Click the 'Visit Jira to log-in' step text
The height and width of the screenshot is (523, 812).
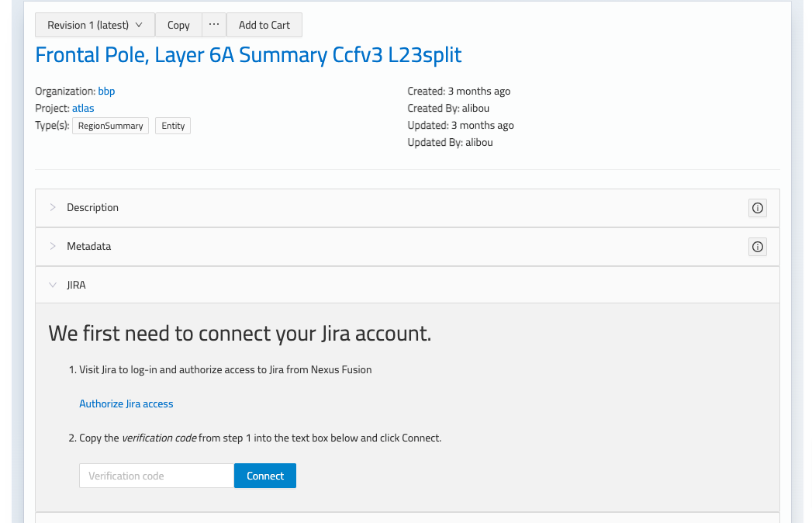[x=225, y=369]
